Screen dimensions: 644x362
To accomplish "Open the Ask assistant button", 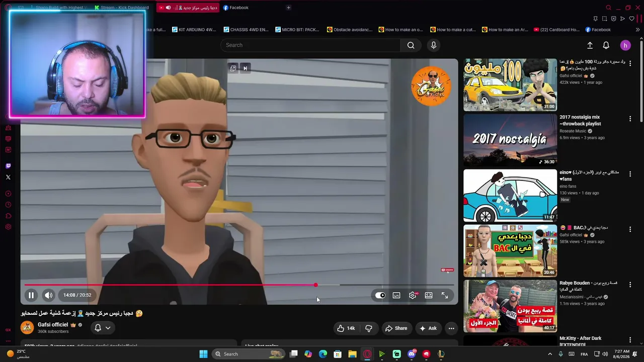I will click(x=428, y=328).
